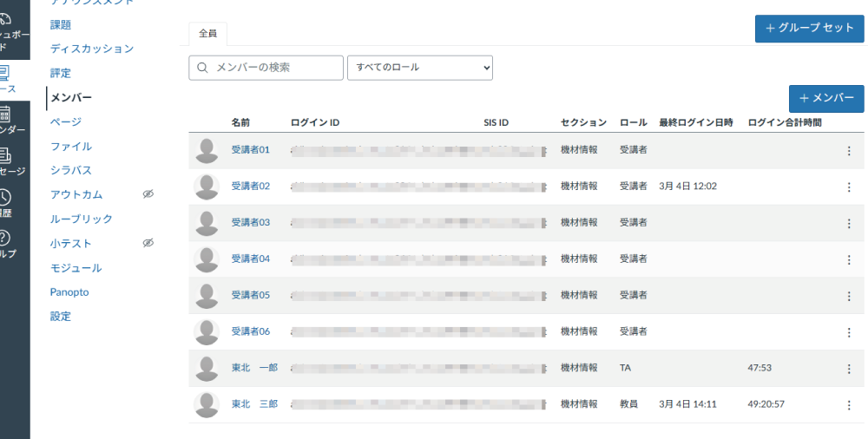Open ルーブリック in course navigation
This screenshot has height=439, width=868.
coord(82,219)
